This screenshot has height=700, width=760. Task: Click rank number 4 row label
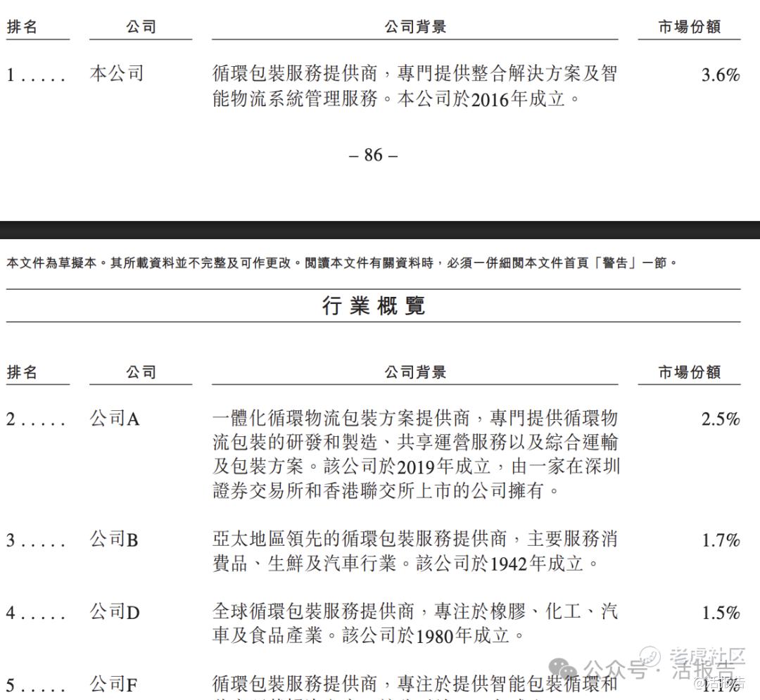35,613
